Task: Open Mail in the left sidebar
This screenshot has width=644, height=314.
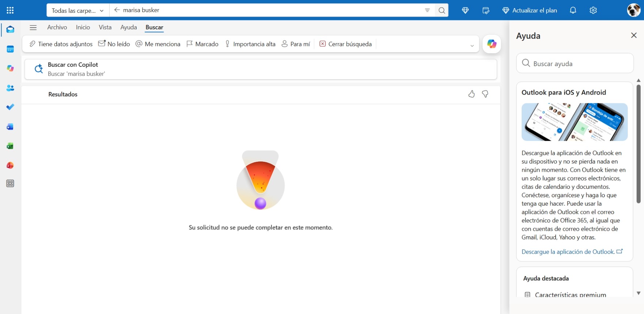Action: [x=10, y=30]
